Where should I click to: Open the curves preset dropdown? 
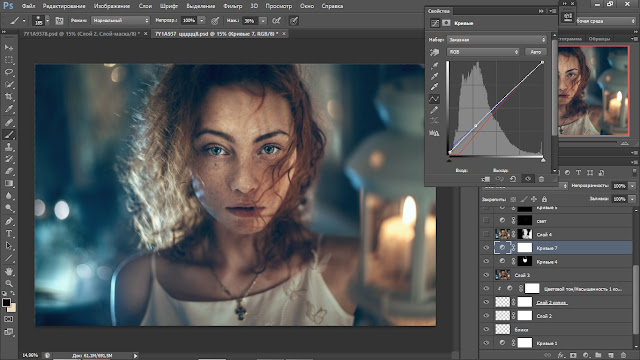496,40
